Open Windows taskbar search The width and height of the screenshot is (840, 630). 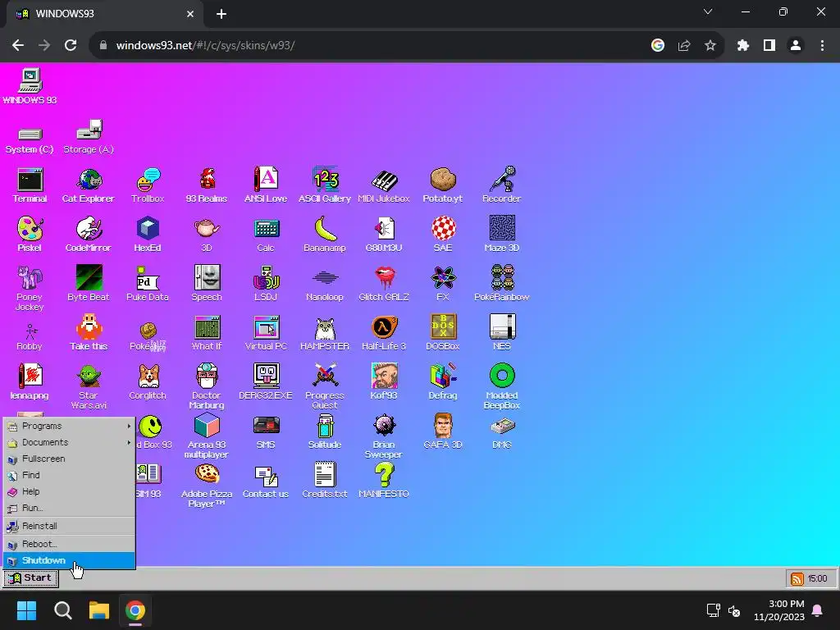[x=63, y=610]
